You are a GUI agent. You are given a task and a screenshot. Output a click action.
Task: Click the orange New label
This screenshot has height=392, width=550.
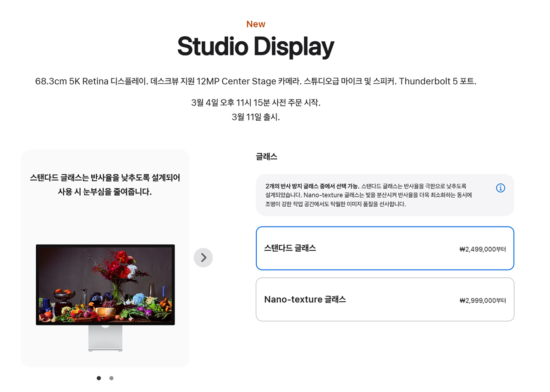tap(256, 24)
